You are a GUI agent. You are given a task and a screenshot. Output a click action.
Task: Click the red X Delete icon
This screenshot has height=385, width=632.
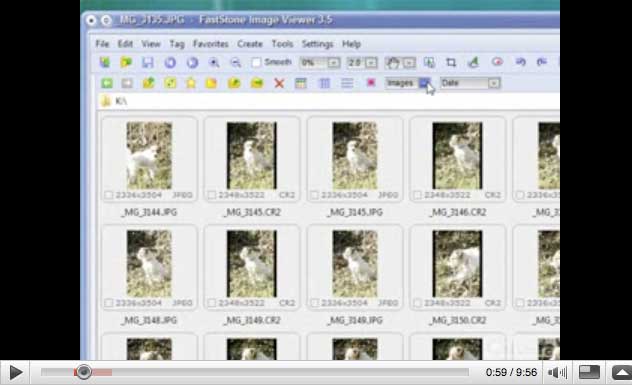tap(279, 83)
